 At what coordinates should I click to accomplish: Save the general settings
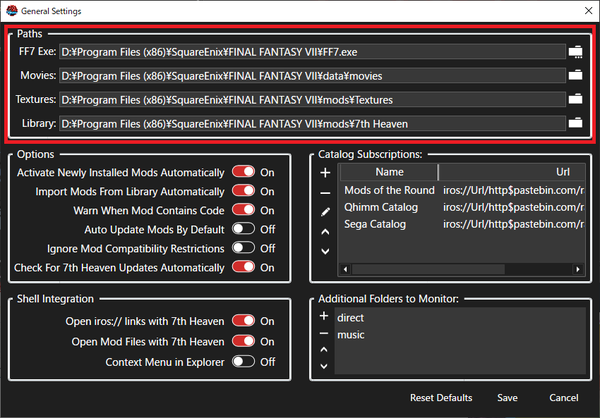tap(507, 398)
